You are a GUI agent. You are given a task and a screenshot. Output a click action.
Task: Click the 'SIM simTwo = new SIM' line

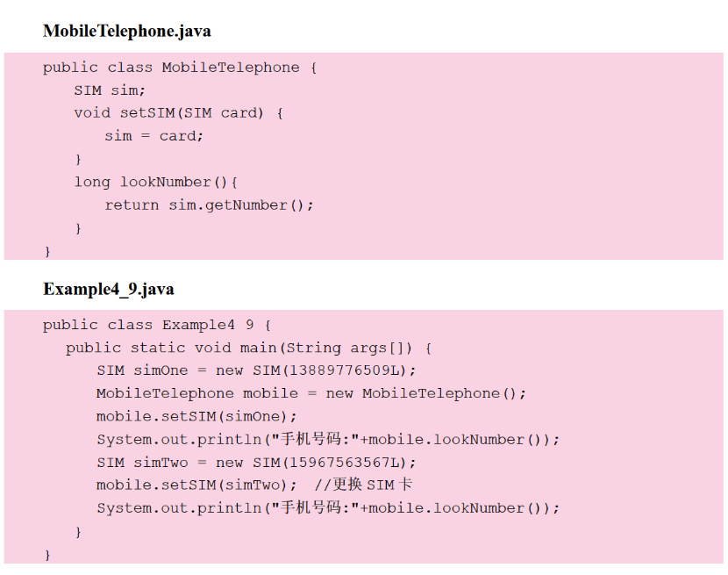pyautogui.click(x=256, y=462)
